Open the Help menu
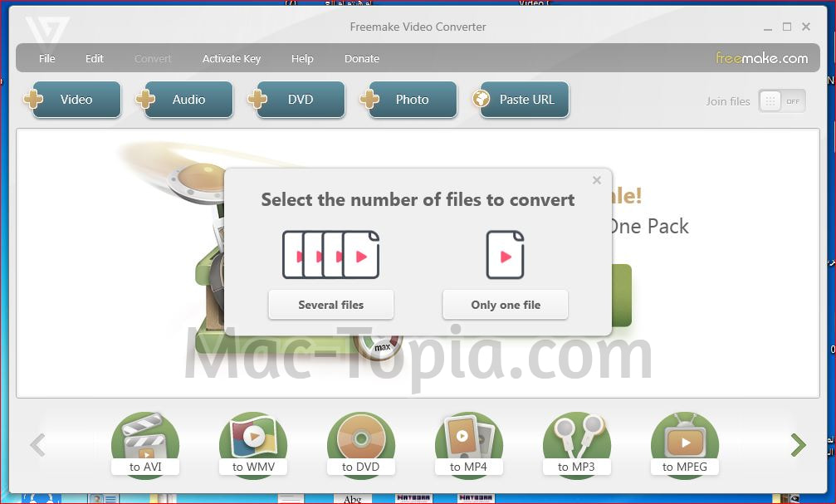The image size is (836, 504). 302,59
